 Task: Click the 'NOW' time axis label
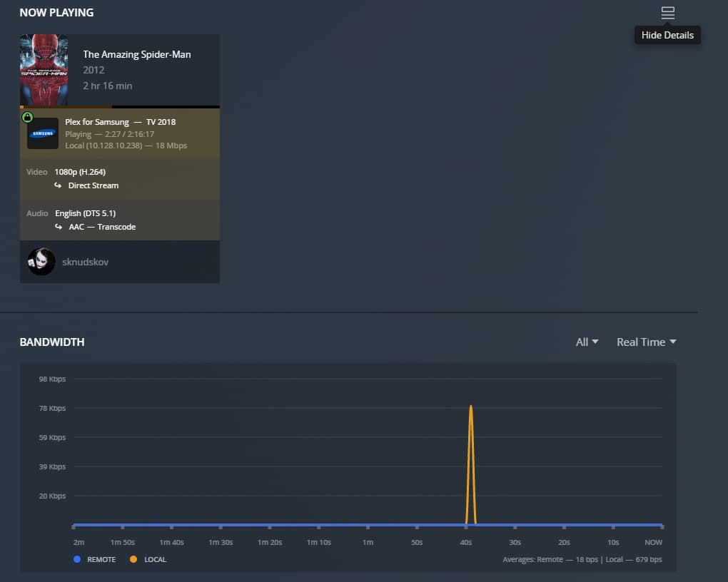653,542
